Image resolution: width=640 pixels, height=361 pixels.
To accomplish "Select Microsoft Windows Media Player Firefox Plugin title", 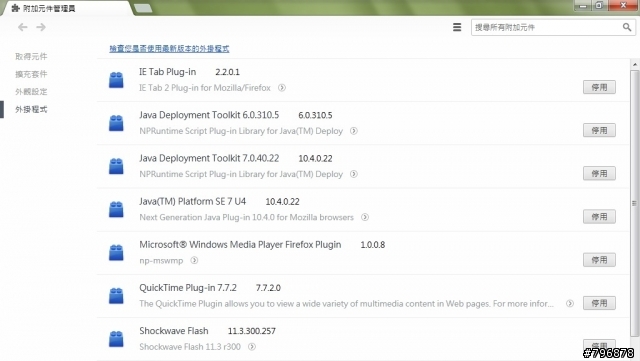I will (240, 245).
